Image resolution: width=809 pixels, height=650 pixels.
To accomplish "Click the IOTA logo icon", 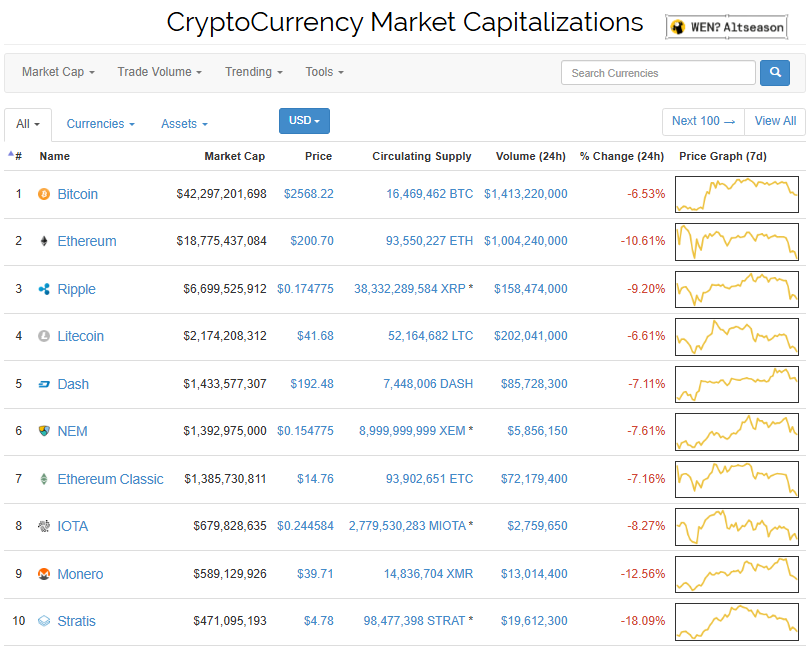I will click(x=44, y=526).
